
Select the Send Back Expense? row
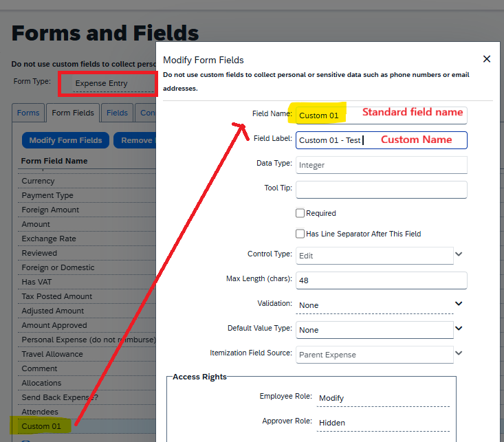pos(87,397)
